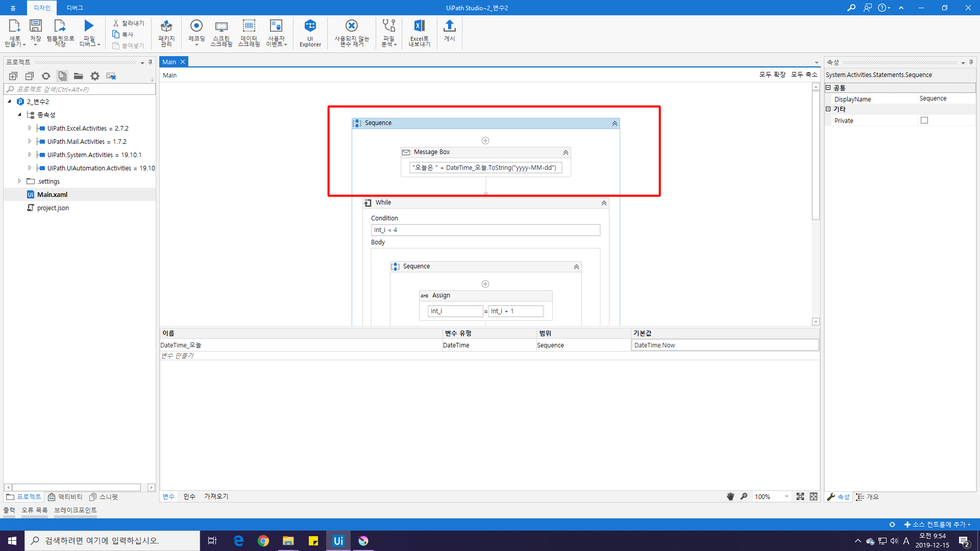Viewport: 980px width, 551px height.
Task: Click the While Condition input field
Action: coord(485,230)
